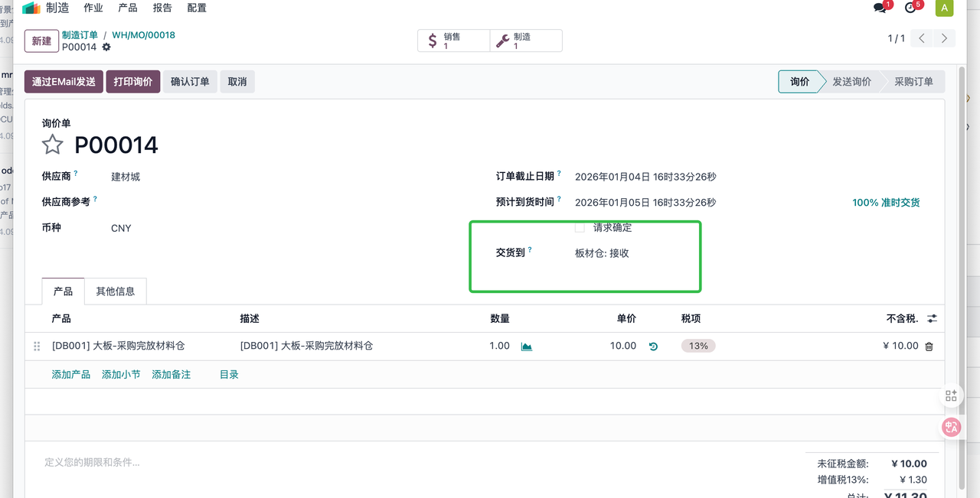980x498 pixels.
Task: Go to previous record arrow
Action: [x=923, y=38]
